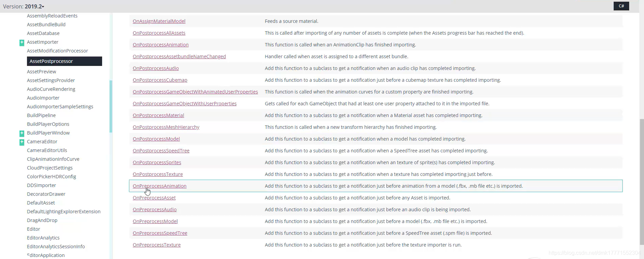644x259 pixels.
Task: Open EditorAnalyticsSessionInfo in sidebar
Action: click(x=56, y=247)
